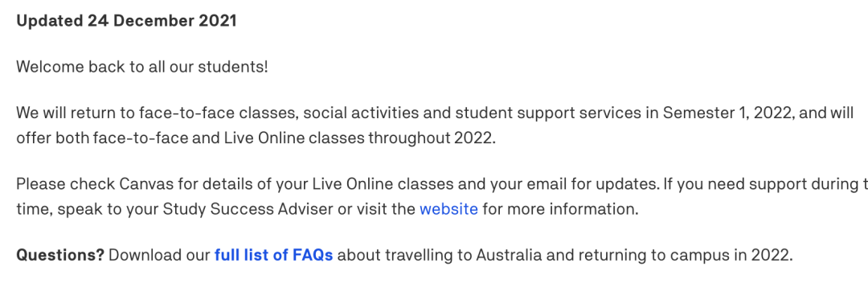Click the text "offer both face-to-face"

[102, 138]
